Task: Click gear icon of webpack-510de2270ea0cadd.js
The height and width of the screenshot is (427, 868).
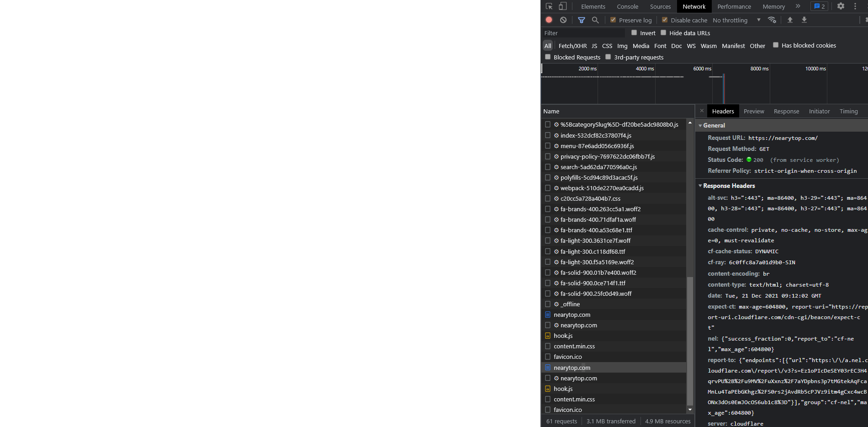Action: coord(556,188)
